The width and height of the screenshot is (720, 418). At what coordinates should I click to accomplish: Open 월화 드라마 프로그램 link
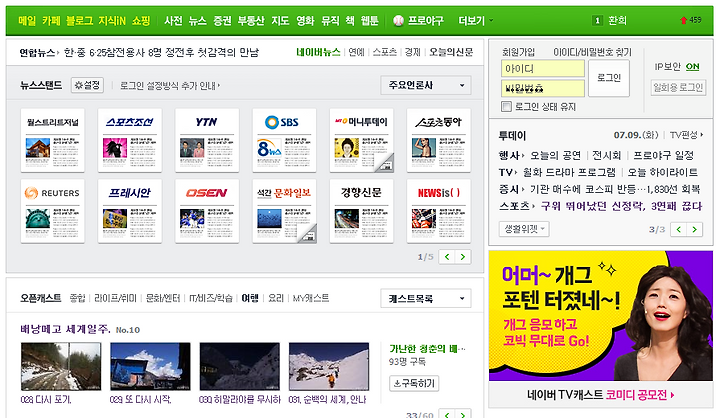[569, 172]
